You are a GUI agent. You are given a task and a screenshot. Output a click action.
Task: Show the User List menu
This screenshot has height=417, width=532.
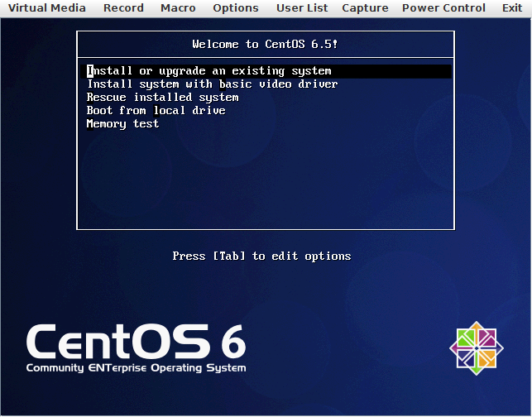tap(302, 8)
